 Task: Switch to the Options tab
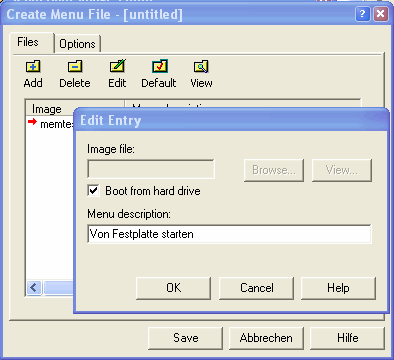pyautogui.click(x=77, y=44)
